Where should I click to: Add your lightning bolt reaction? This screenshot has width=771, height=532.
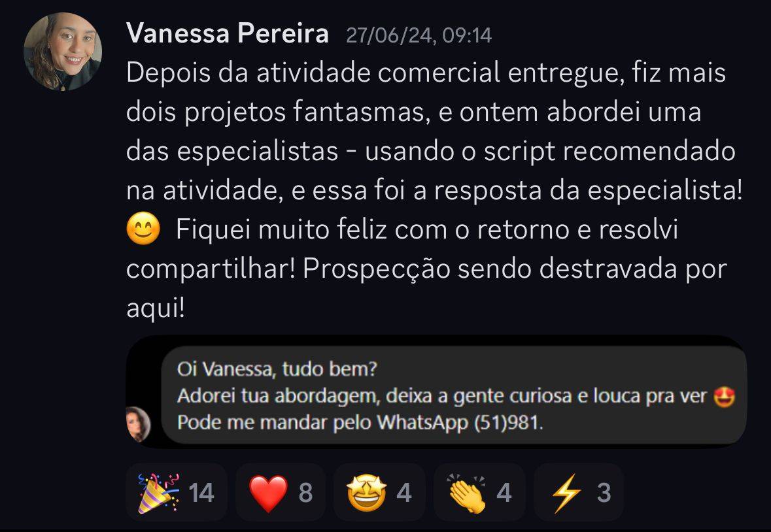pyautogui.click(x=579, y=493)
